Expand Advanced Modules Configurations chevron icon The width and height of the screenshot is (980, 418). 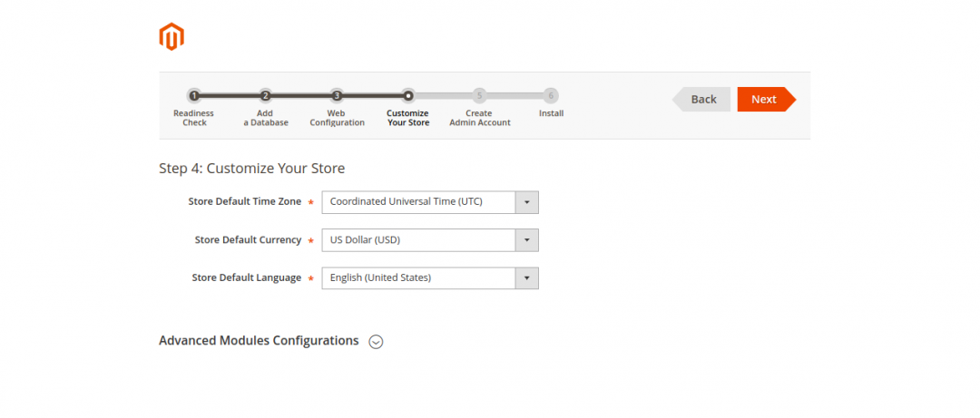[x=377, y=342]
